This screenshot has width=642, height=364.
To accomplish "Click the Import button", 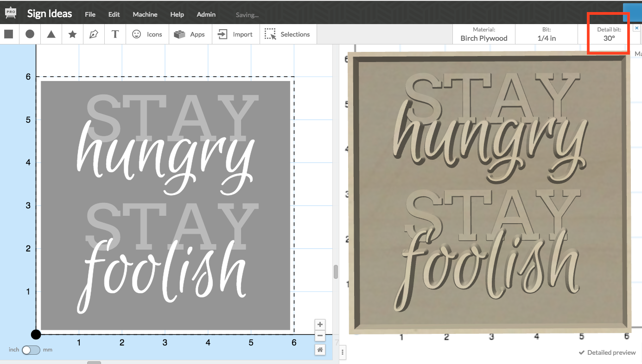I will [235, 34].
